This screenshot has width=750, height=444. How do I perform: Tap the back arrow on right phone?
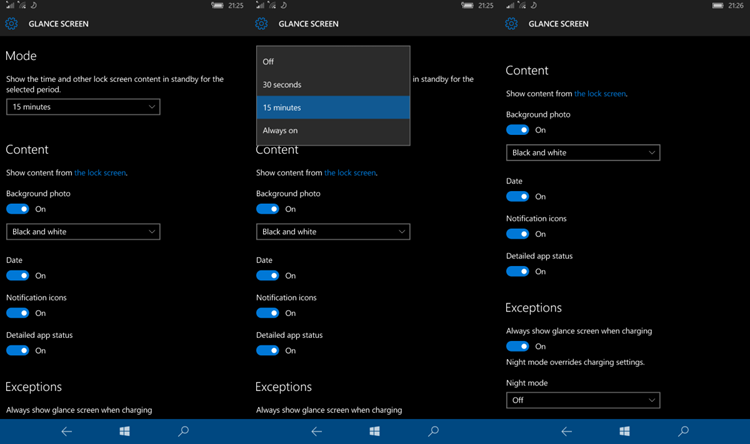point(567,432)
